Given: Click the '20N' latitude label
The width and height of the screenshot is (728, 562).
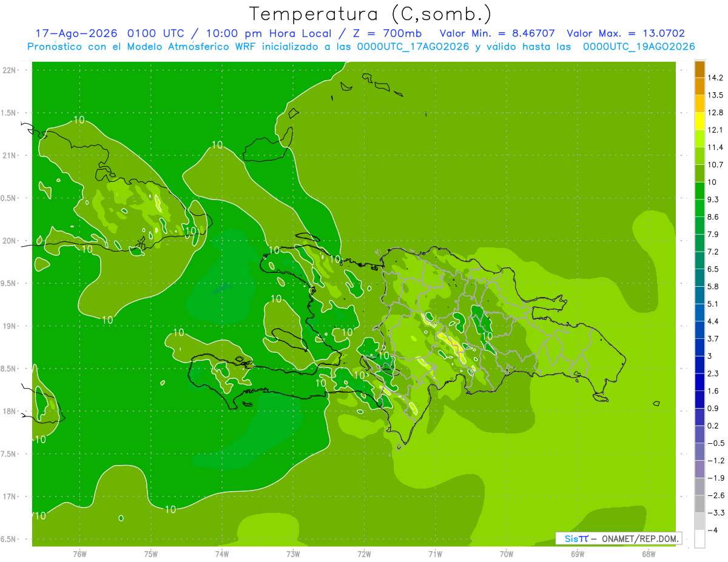Looking at the screenshot, I should pos(9,241).
